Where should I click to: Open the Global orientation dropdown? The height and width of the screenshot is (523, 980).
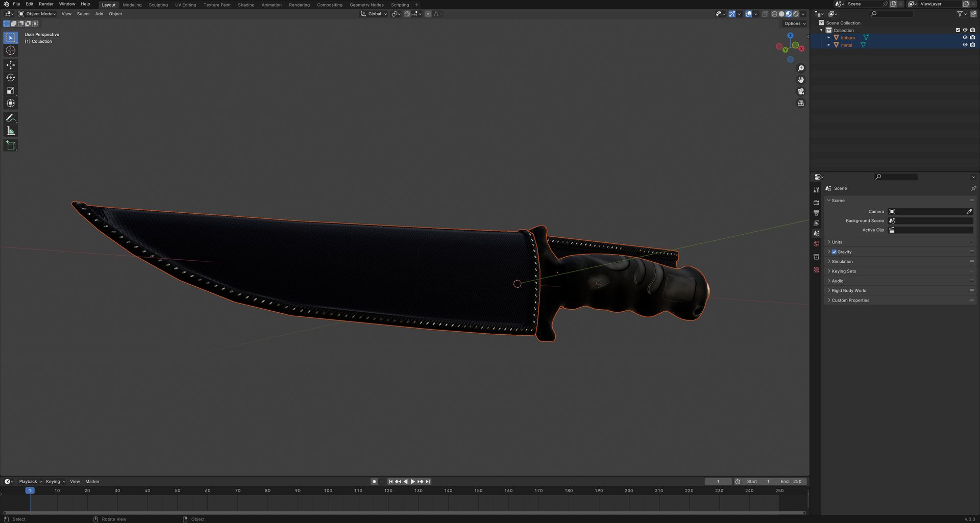pyautogui.click(x=374, y=14)
